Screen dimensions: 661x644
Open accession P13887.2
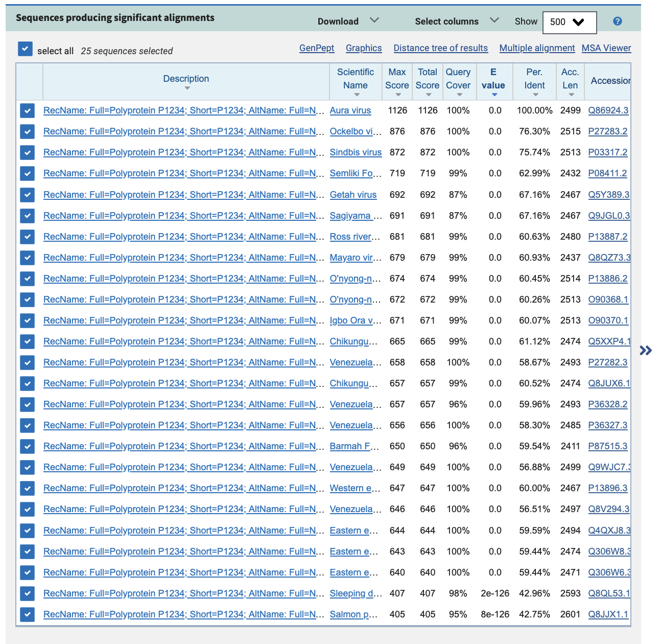coord(608,237)
